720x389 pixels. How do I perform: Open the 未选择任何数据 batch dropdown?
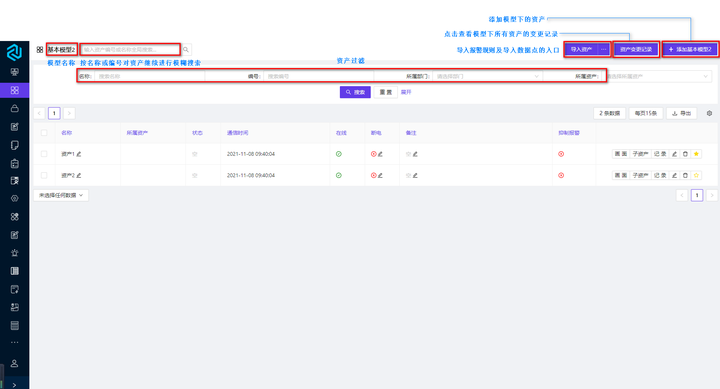click(x=61, y=195)
